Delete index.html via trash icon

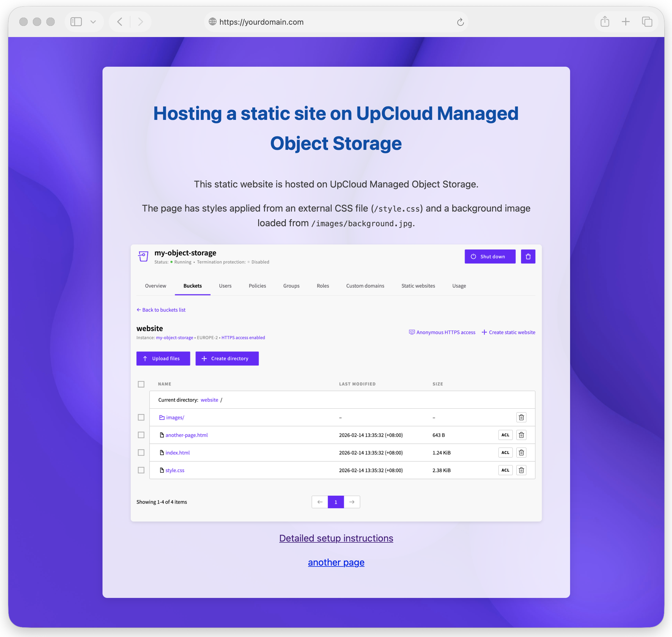[x=521, y=452]
